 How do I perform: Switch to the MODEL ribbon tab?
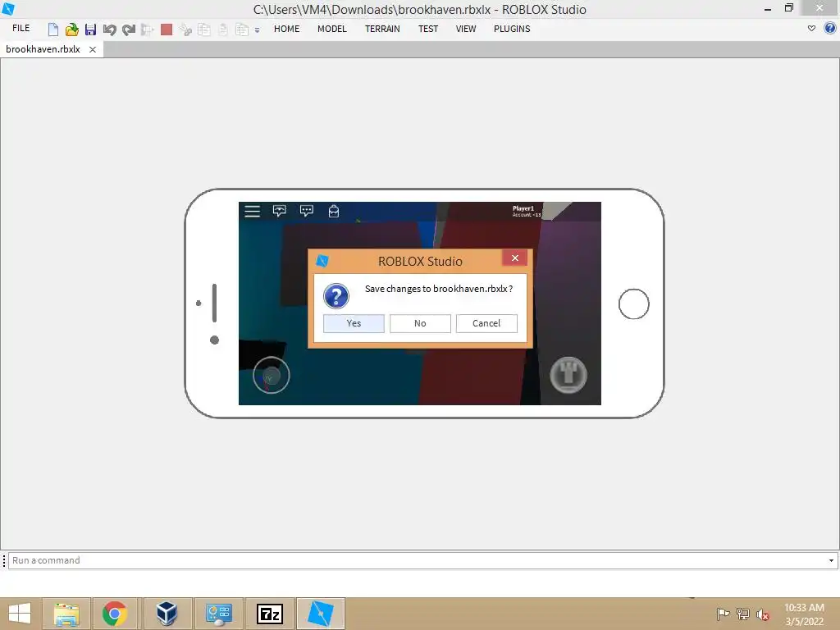coord(332,29)
